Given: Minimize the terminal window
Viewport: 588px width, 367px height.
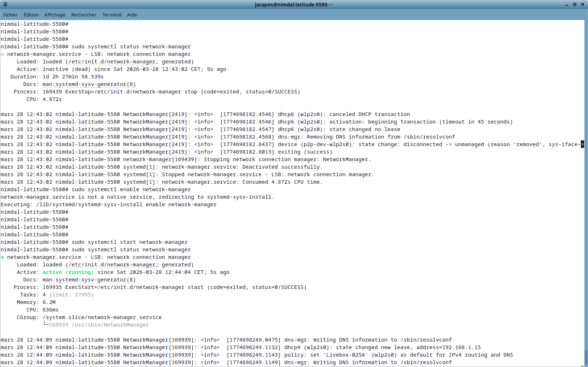Looking at the screenshot, I should (x=567, y=5).
